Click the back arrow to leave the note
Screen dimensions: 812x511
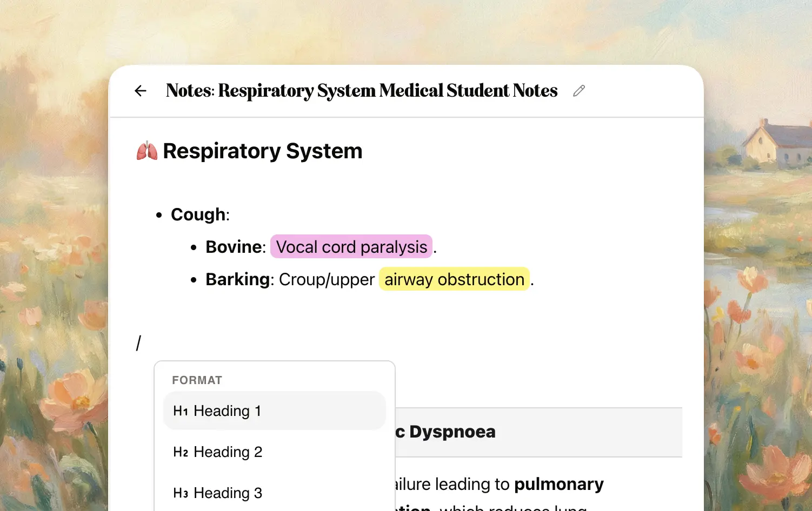coord(140,90)
